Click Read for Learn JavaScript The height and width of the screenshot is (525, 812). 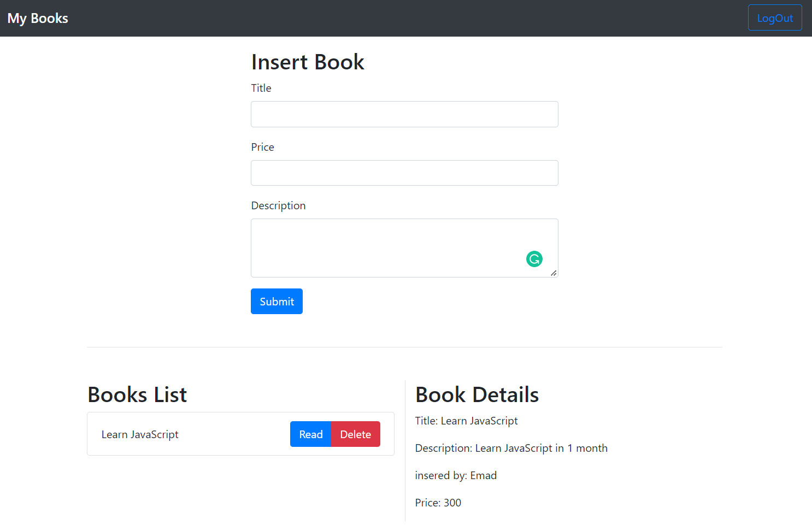(x=310, y=434)
